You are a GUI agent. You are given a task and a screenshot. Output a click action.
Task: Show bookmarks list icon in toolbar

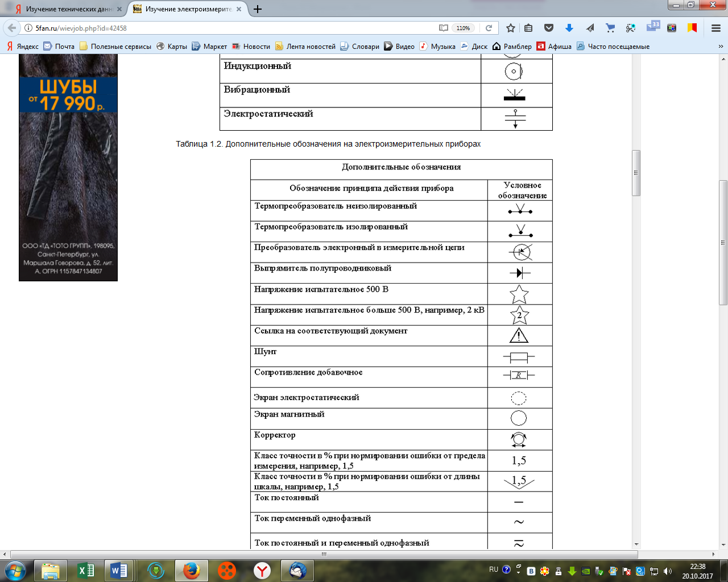528,28
